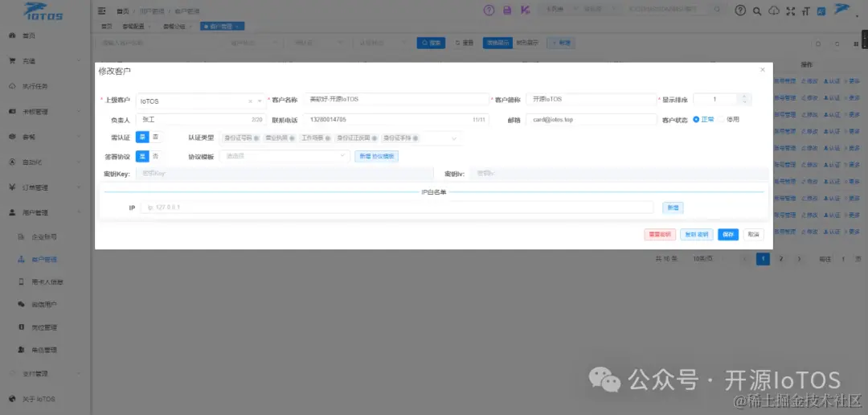
Task: Open 企业账号 submenu item
Action: click(45, 236)
